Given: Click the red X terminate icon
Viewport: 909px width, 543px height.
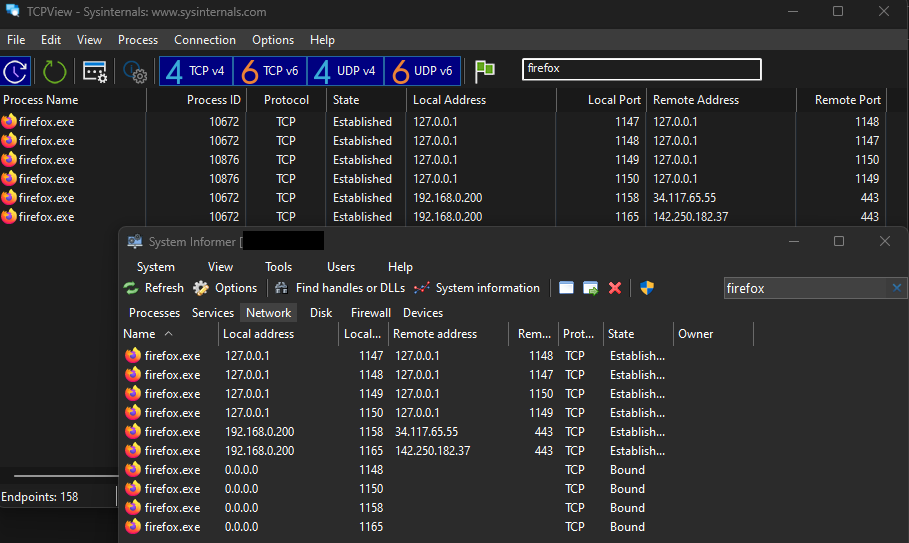Looking at the screenshot, I should (x=615, y=288).
